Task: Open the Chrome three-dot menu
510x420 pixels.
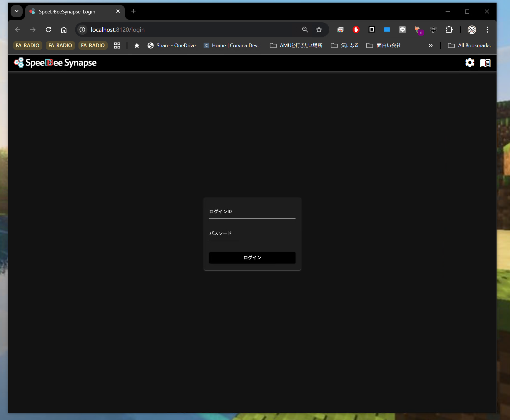Action: pyautogui.click(x=487, y=30)
